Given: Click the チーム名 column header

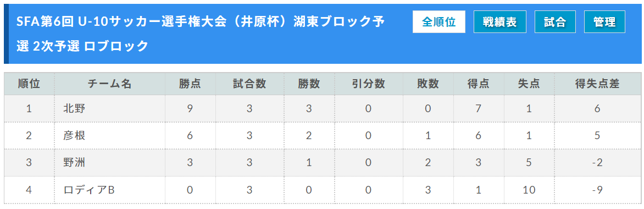Looking at the screenshot, I should point(110,84).
